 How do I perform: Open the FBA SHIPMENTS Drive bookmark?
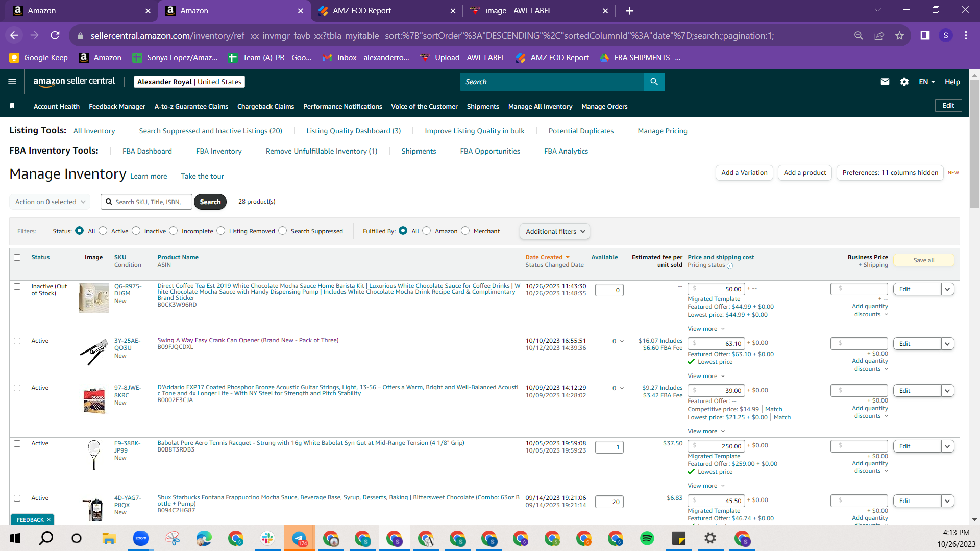click(640, 58)
